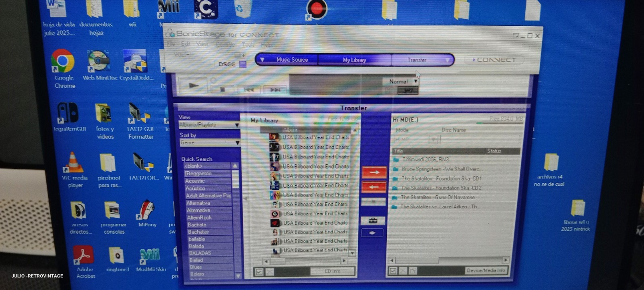Stop playback with the square Stop button

(x=223, y=89)
